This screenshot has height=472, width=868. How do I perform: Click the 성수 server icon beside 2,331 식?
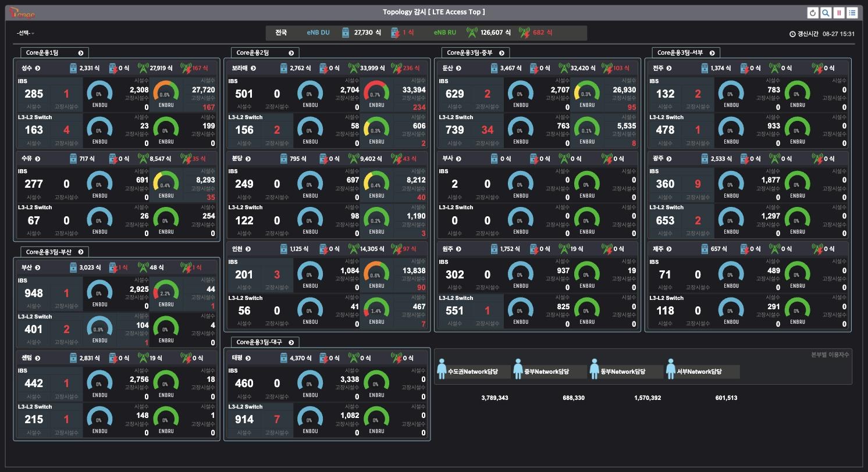(x=73, y=69)
